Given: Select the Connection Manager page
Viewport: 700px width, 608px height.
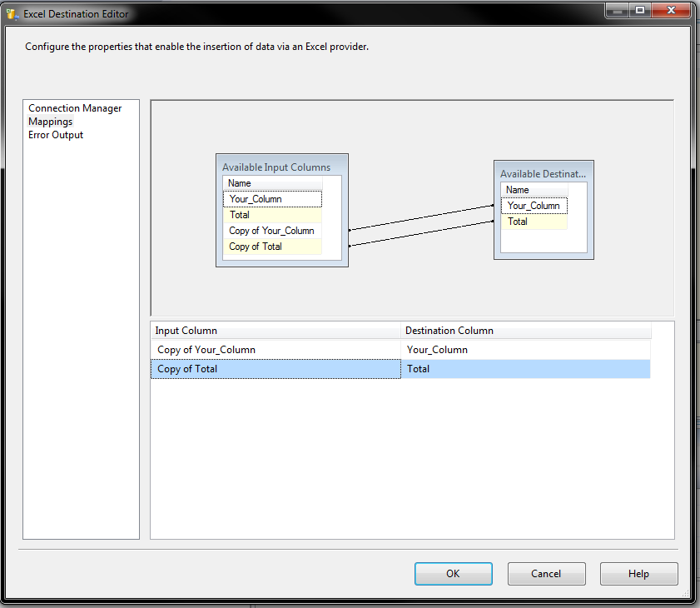Looking at the screenshot, I should 75,107.
